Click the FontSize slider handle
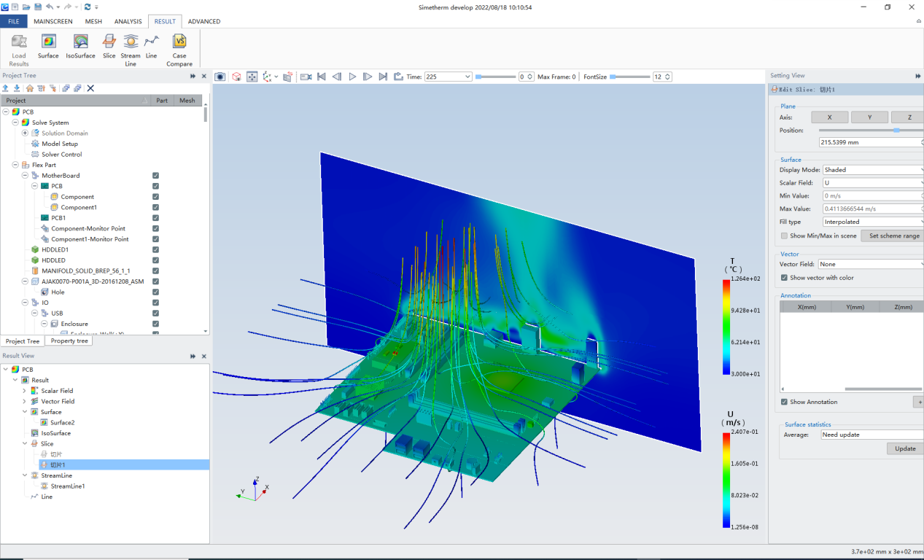 [x=613, y=77]
